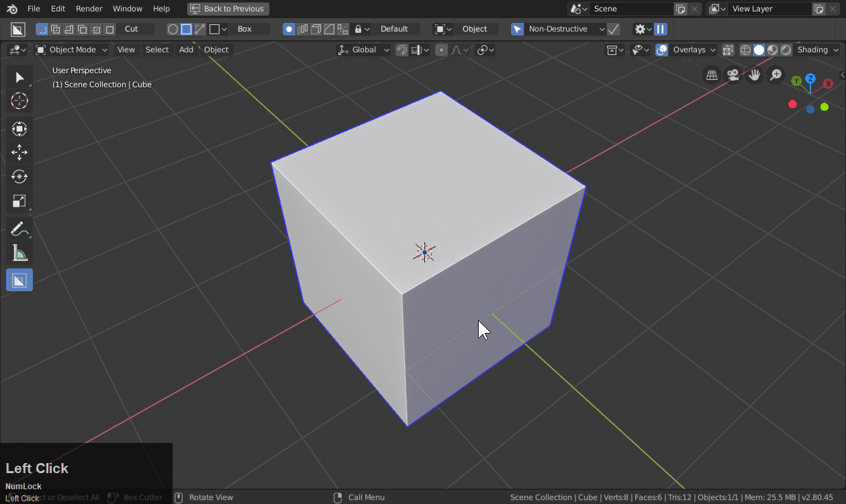Image resolution: width=846 pixels, height=504 pixels.
Task: Click the camera view icon
Action: pos(733,75)
